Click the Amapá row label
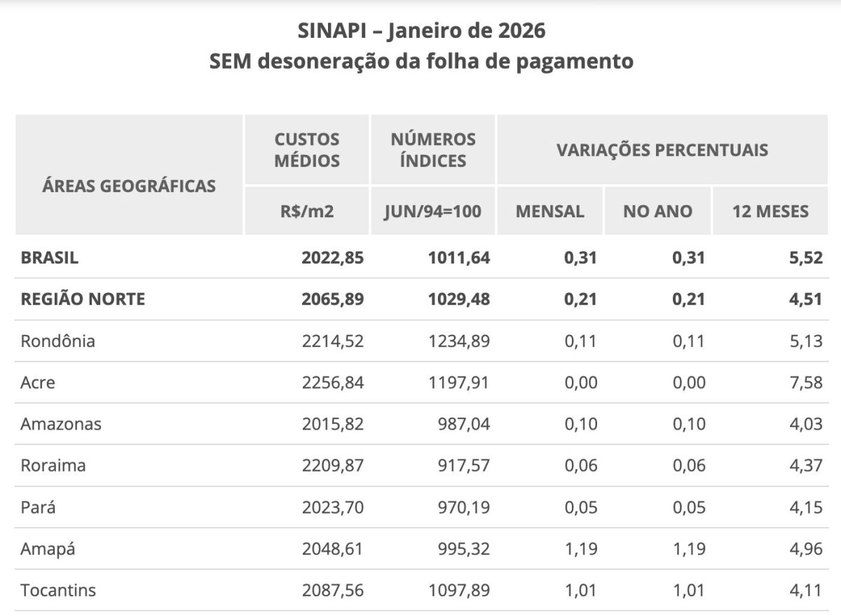 click(48, 549)
